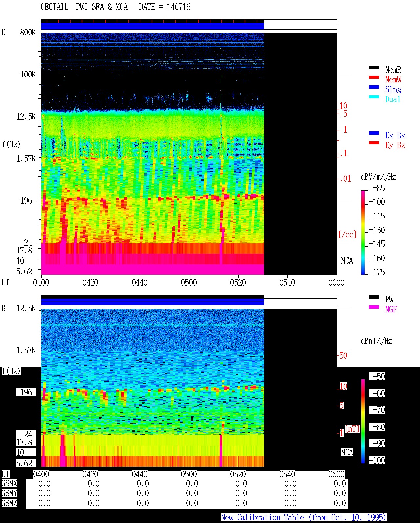Select the black PWI legend swatch
The height and width of the screenshot is (523, 420).
pos(374,297)
